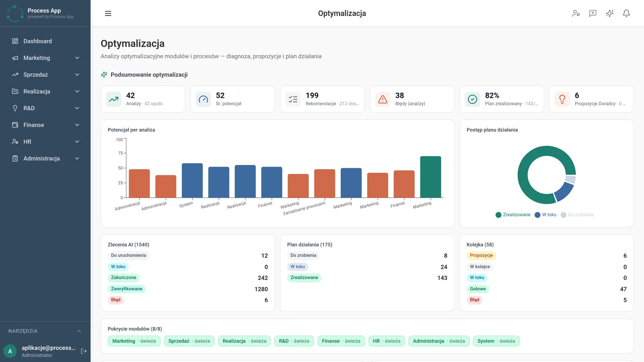
Task: Open Dashboard in the sidebar
Action: point(45,41)
